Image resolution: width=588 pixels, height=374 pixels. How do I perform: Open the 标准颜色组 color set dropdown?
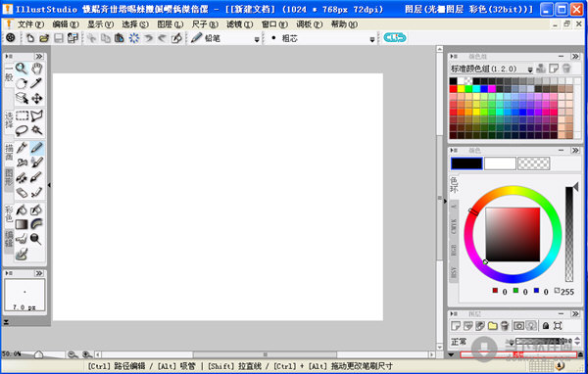coord(530,70)
